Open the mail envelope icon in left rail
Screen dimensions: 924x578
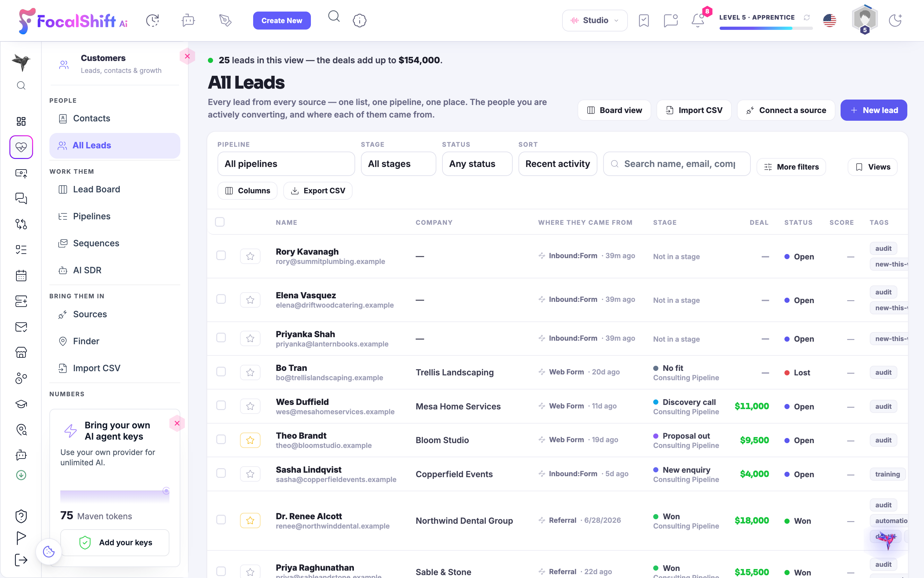(21, 327)
